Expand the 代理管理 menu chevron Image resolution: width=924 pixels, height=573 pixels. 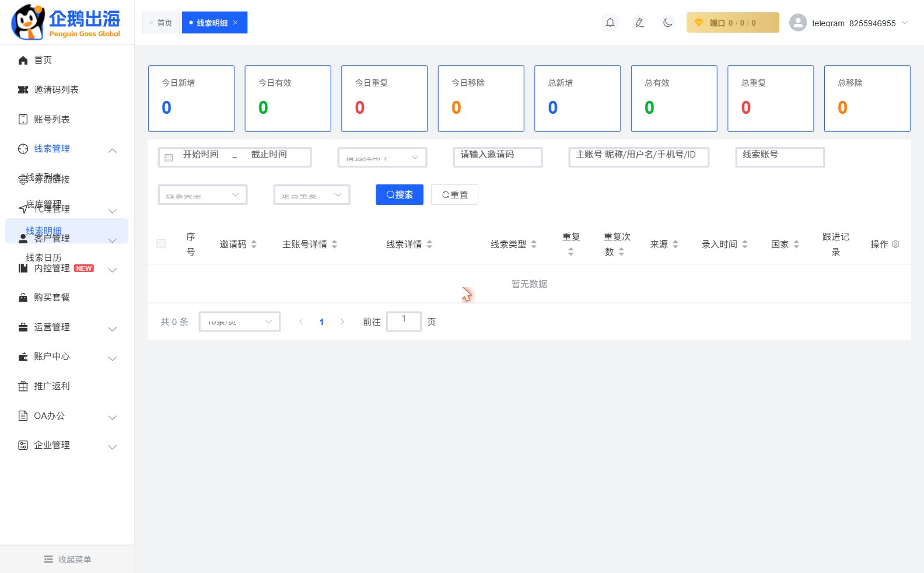(113, 211)
